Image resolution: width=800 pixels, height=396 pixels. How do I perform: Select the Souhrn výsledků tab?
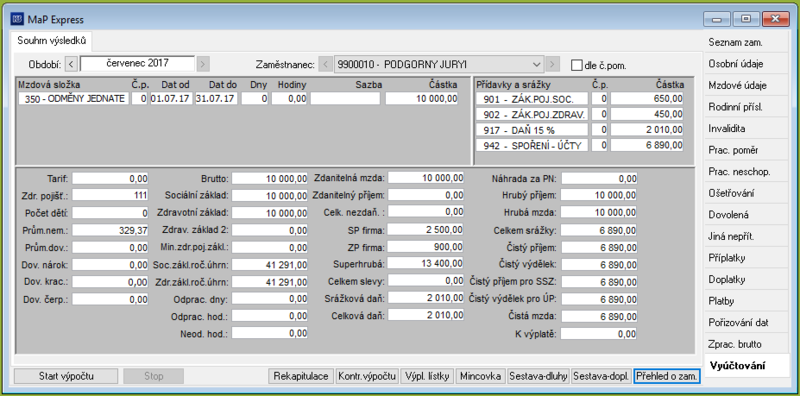pyautogui.click(x=52, y=41)
